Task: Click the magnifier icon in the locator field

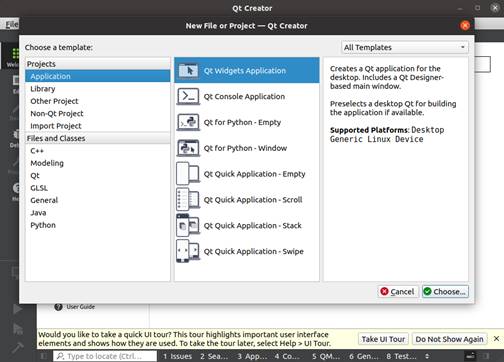Action: point(60,356)
